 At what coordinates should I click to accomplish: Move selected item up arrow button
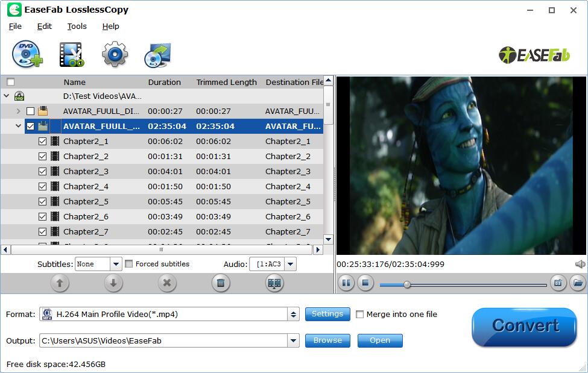click(60, 283)
